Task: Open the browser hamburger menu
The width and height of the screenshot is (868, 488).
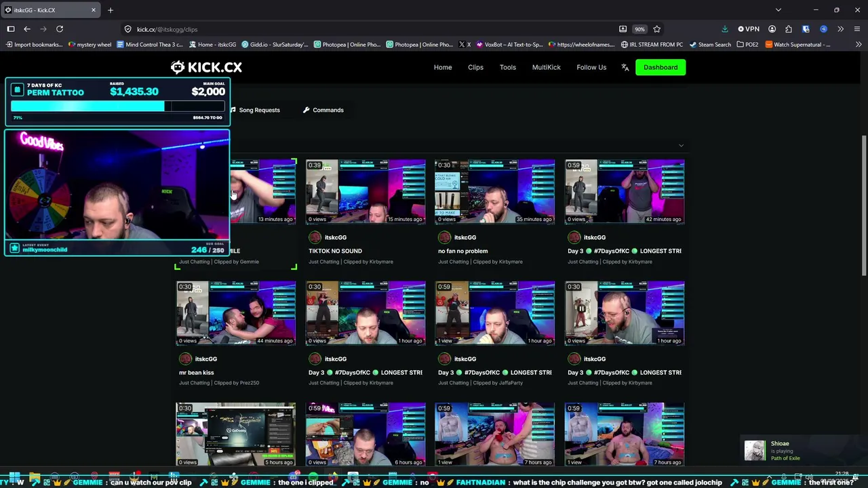Action: coord(857,29)
